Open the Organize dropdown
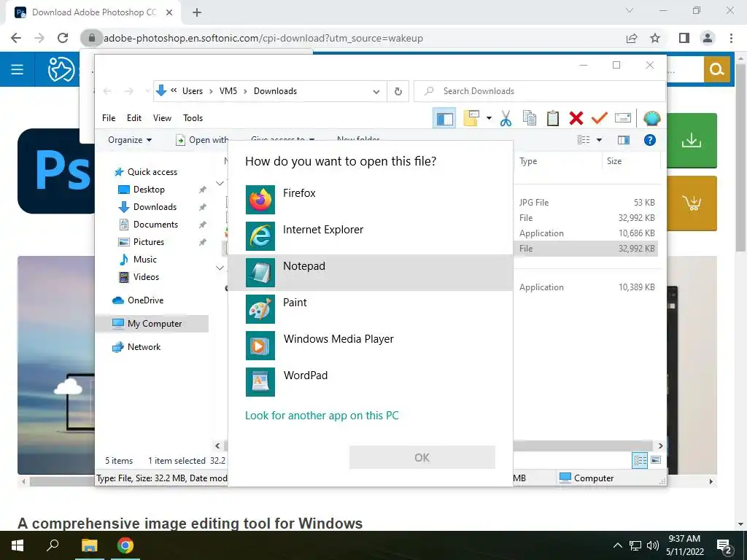This screenshot has width=747, height=560. click(130, 140)
